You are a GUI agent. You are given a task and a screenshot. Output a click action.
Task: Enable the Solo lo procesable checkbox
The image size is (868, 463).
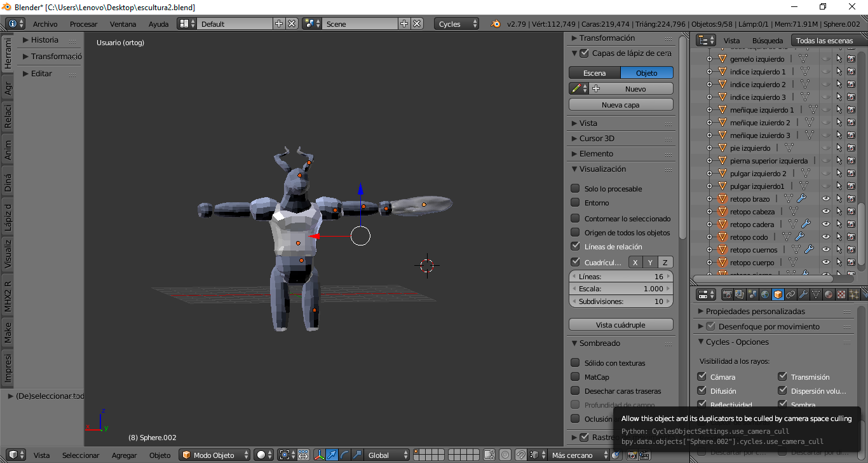(575, 189)
